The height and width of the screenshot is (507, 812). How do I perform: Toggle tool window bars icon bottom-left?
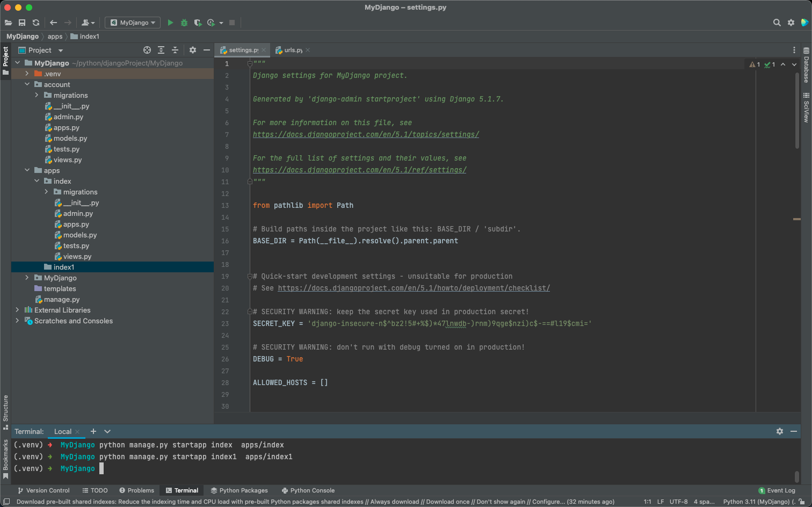[6, 502]
